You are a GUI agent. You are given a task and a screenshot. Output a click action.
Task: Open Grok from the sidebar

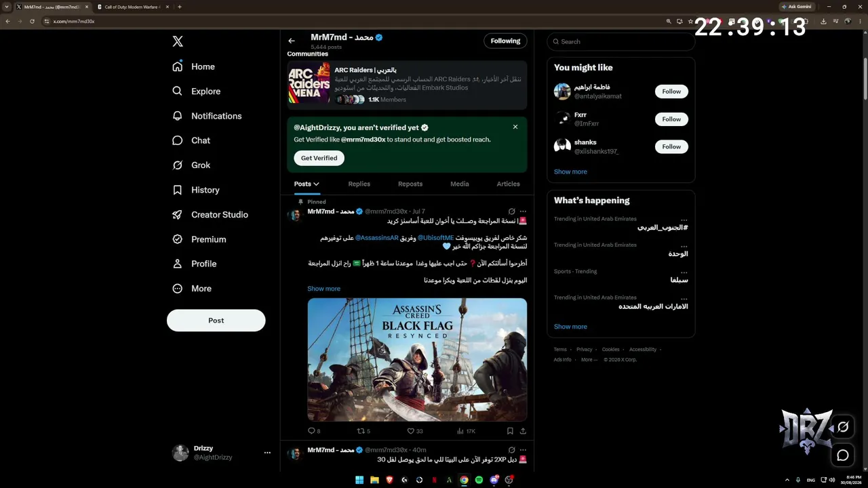click(x=191, y=165)
